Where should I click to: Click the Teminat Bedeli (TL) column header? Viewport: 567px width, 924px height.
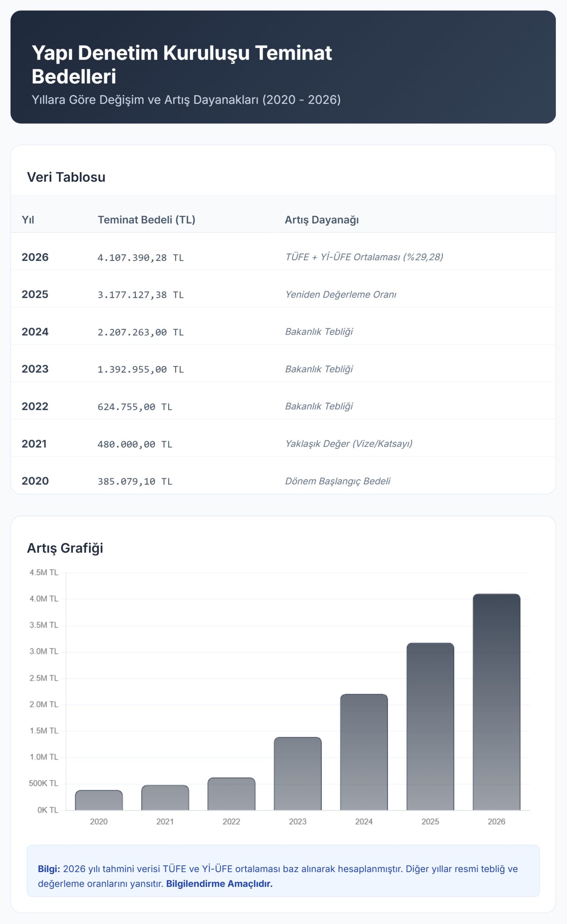(146, 220)
